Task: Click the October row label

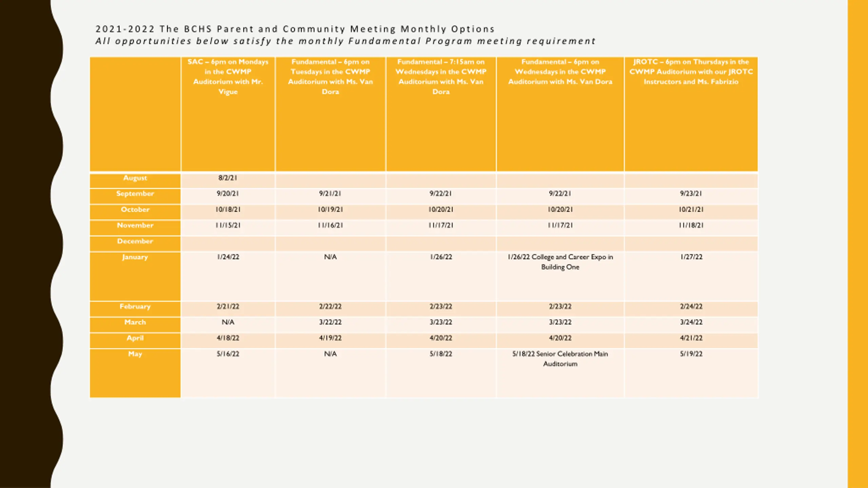Action: coord(135,212)
